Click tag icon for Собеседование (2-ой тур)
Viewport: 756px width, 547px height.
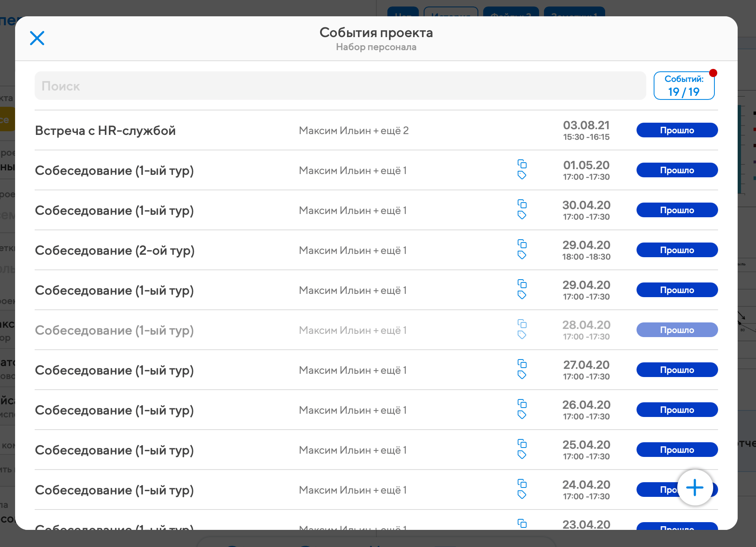(522, 255)
